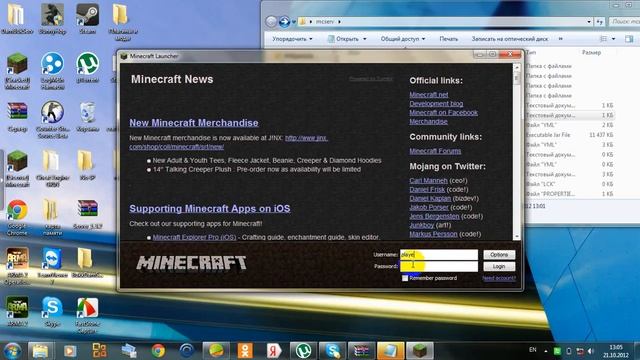Open the New Minecraft Merchandise headline
Screen dimensions: 640x360
pyautogui.click(x=194, y=123)
